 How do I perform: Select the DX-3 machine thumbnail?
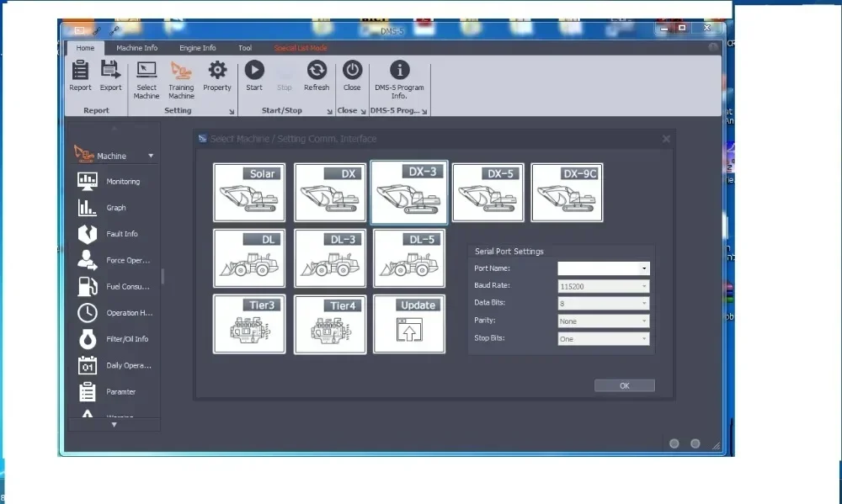tap(408, 192)
